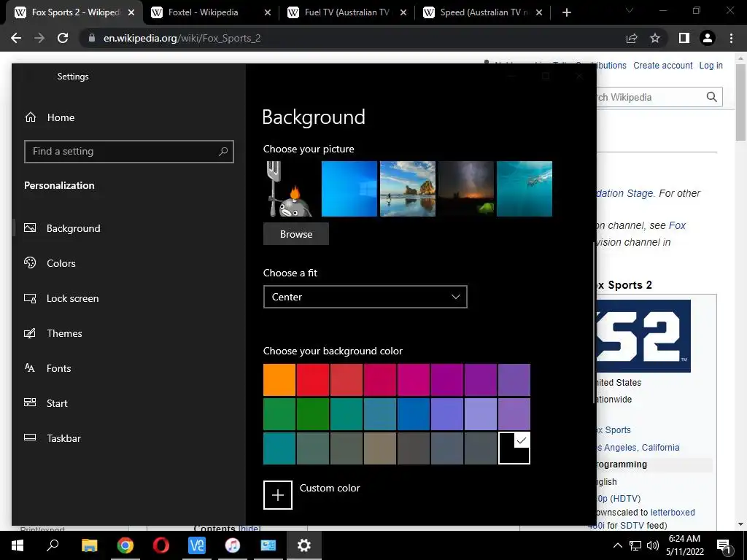Screen dimensions: 747x560
Task: Click Wikipedia search magnifier icon
Action: point(712,97)
